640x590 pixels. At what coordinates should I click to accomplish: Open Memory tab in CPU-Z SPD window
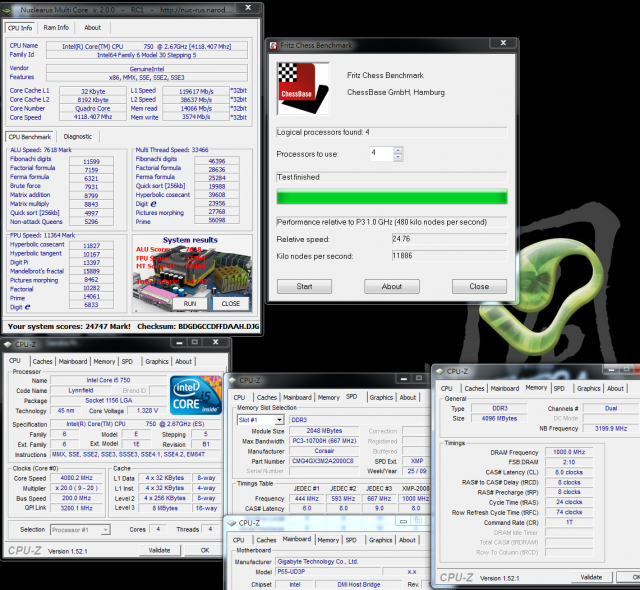[329, 397]
